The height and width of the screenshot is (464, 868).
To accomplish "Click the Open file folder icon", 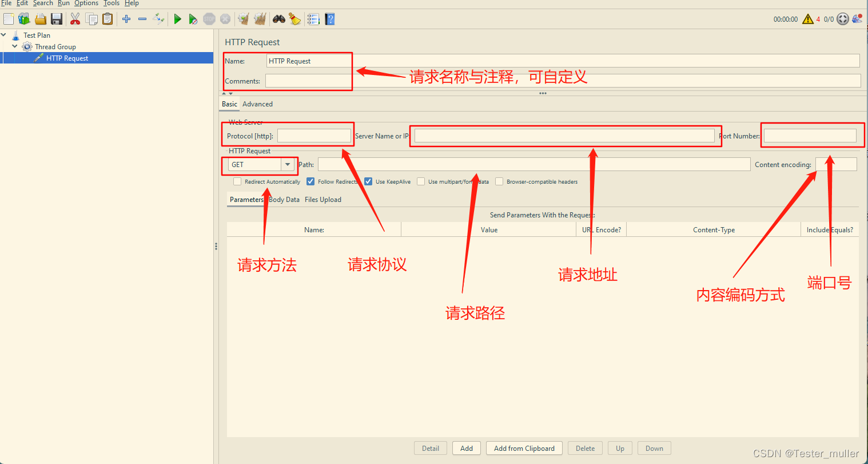I will click(x=40, y=19).
